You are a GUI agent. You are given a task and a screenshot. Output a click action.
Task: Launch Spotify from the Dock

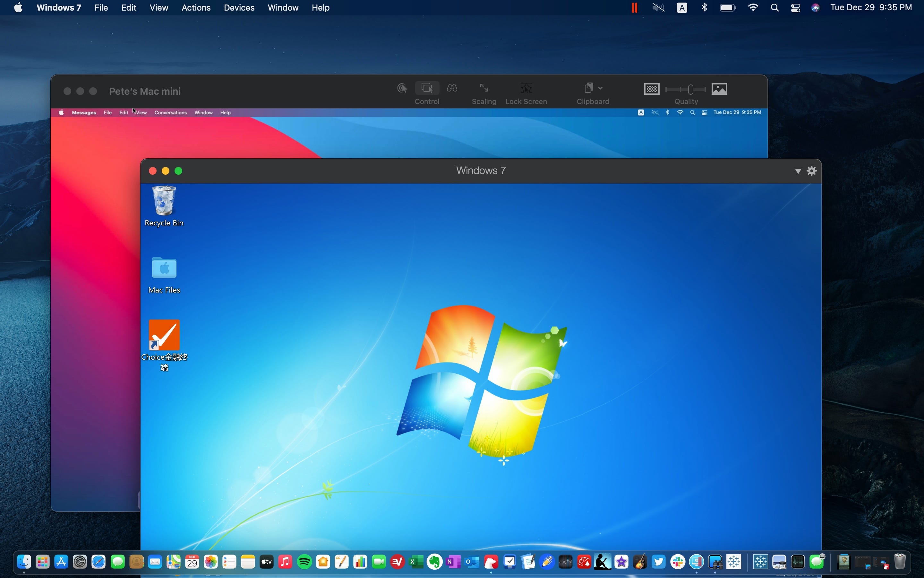pos(304,562)
